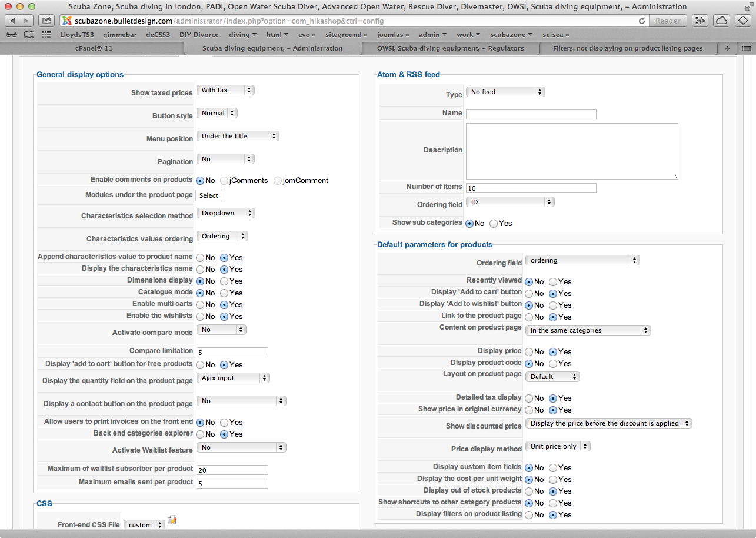This screenshot has height=538, width=756.
Task: Click the new tab plus icon
Action: coord(727,48)
